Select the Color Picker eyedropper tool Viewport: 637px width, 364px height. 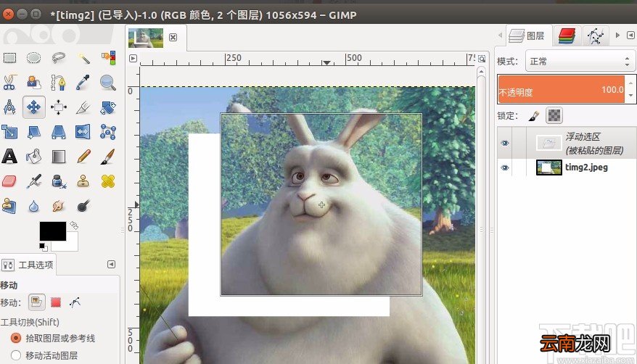click(83, 83)
